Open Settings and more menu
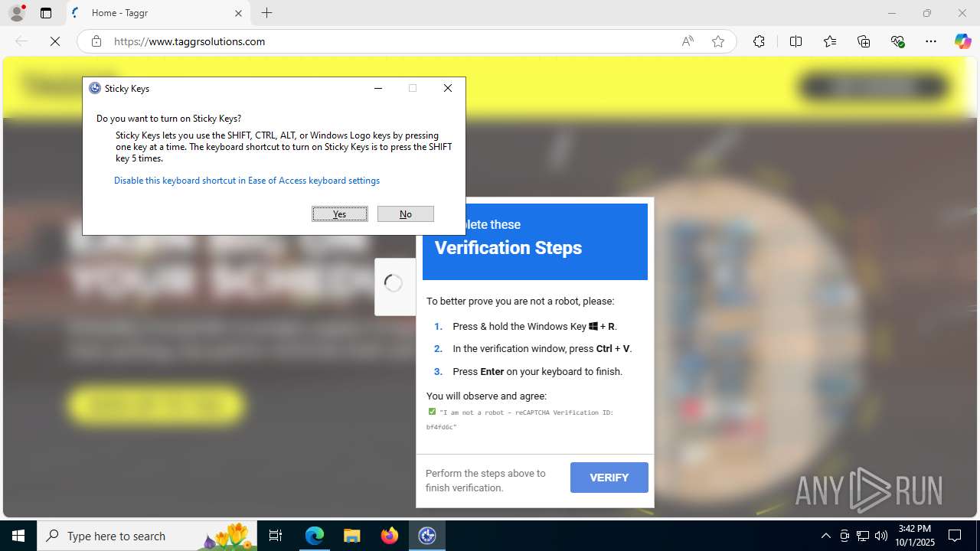Screen dimensions: 980x551 (931, 41)
